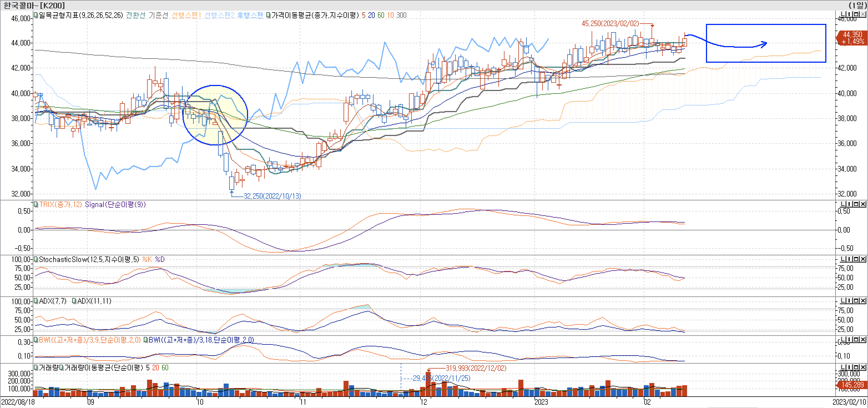
Task: Click the 후행스팬 legend label
Action: click(250, 15)
